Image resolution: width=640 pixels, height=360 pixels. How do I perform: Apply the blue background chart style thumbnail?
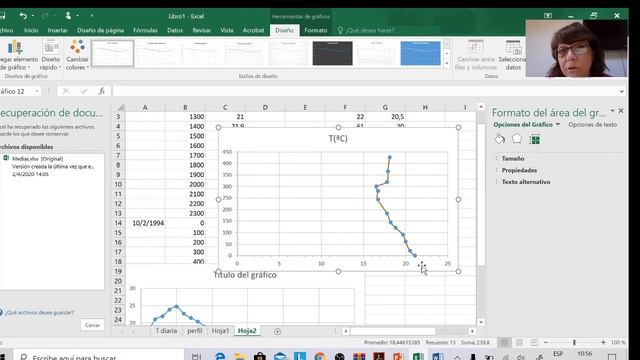pos(420,53)
